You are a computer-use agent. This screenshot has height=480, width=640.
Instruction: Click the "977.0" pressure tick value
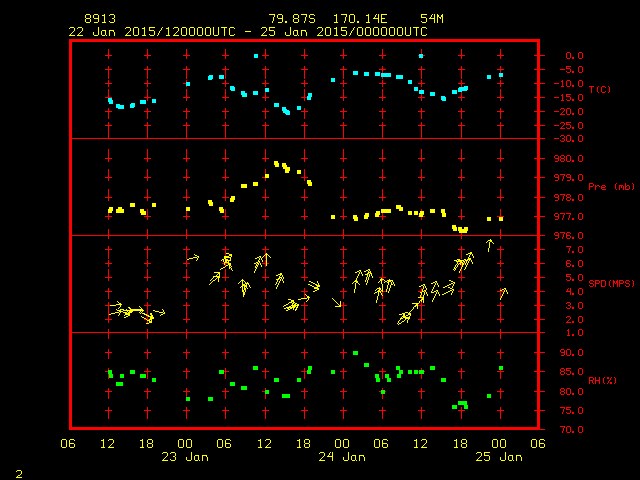click(569, 216)
